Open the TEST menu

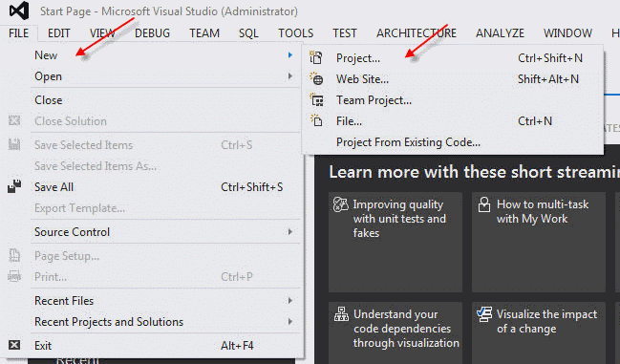tap(345, 33)
